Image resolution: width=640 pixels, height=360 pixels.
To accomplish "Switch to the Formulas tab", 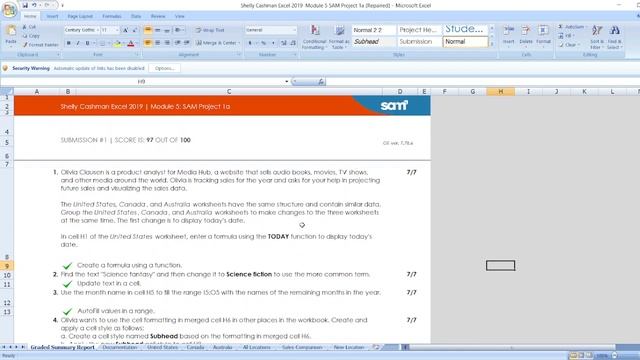I will [x=112, y=16].
